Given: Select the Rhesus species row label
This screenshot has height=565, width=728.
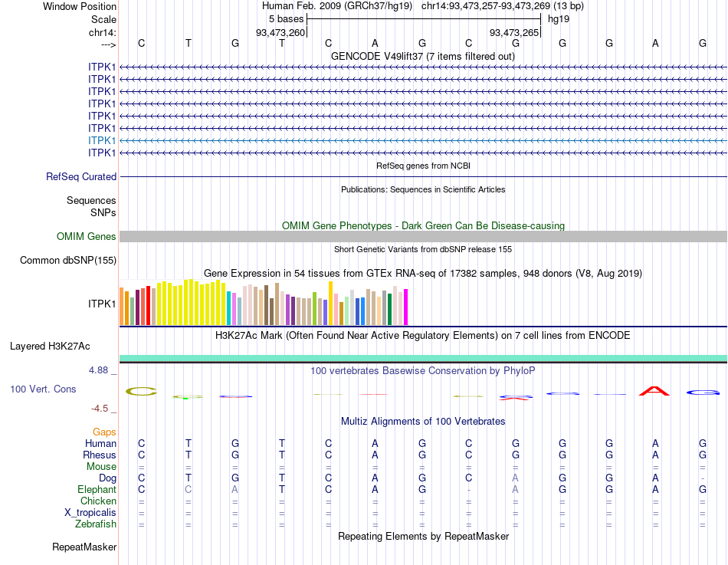Looking at the screenshot, I should coord(100,455).
